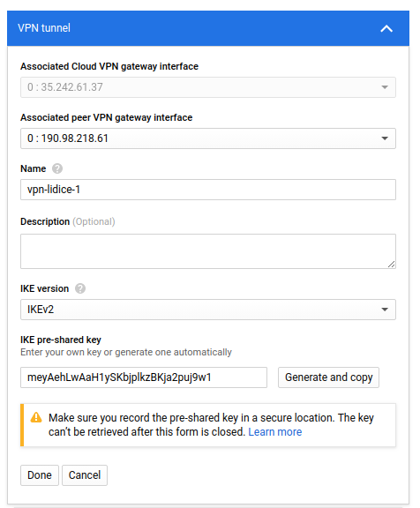Click 'Enter your own key or generate' hint
Viewport: 420px width, 508px height.
(x=126, y=352)
